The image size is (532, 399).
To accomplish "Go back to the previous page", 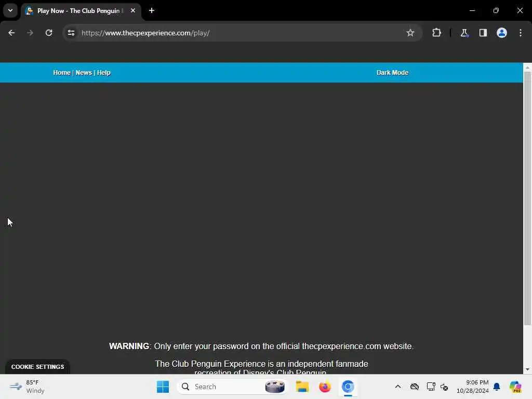I will coord(11,33).
